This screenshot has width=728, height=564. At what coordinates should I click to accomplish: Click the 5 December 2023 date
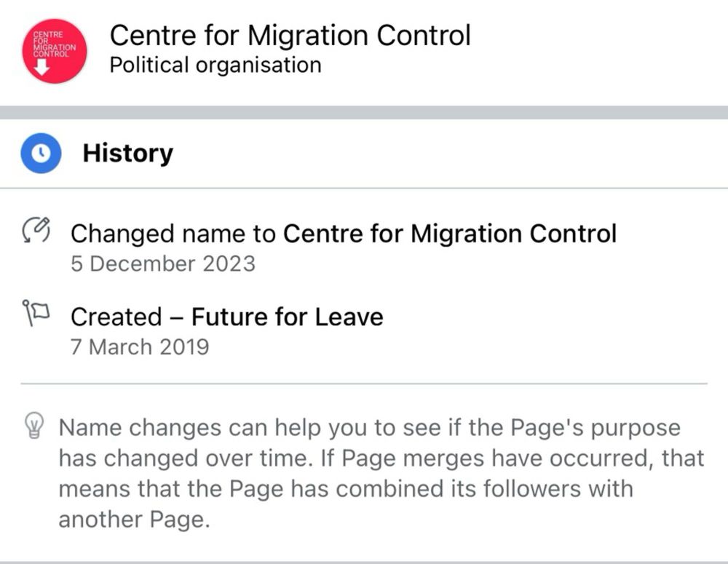point(163,263)
